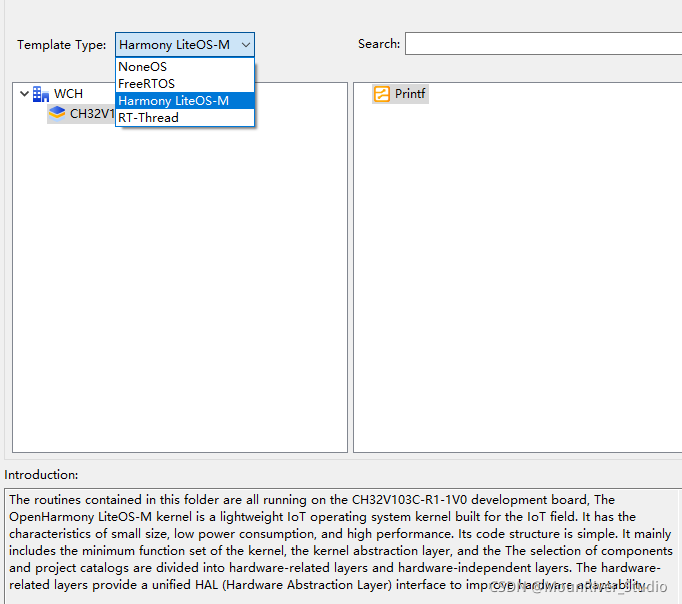Select NoneOS from the dropdown list
Viewport: 682px width, 604px height.
185,67
